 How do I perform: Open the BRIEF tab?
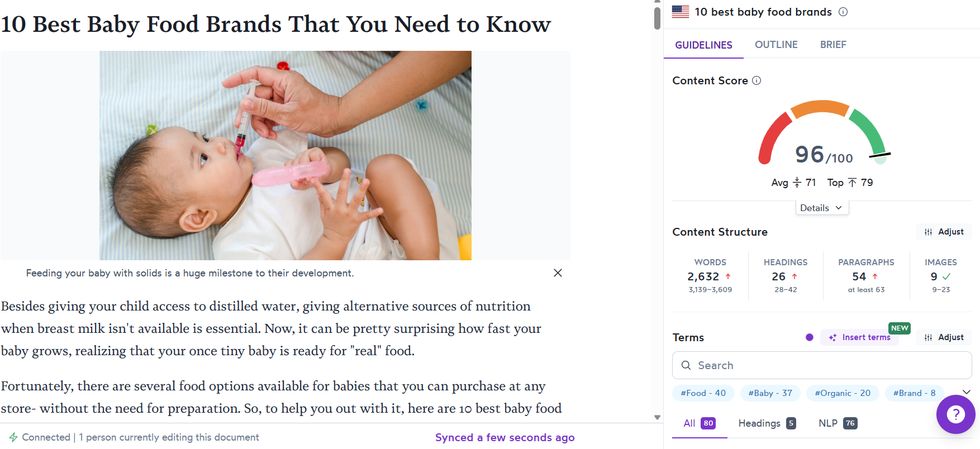[x=833, y=45]
